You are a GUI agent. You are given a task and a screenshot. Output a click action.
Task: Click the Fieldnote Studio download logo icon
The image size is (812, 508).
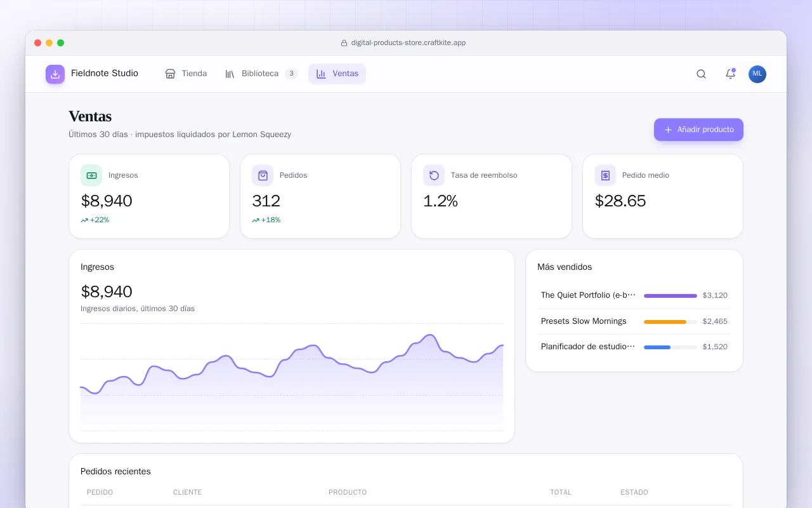coord(55,74)
